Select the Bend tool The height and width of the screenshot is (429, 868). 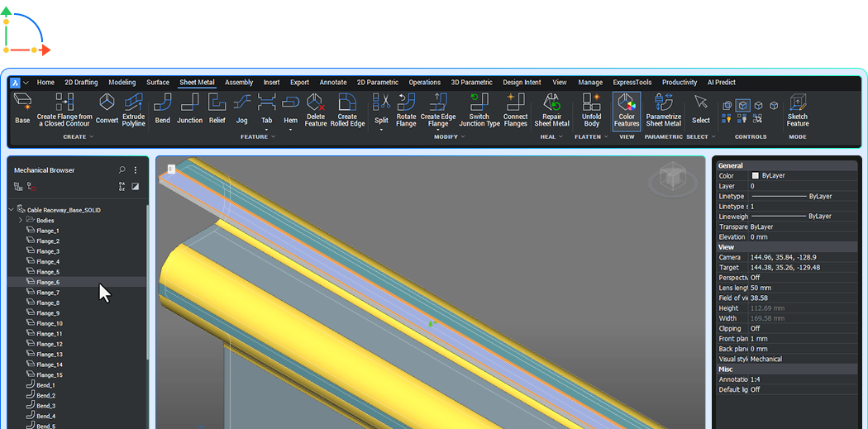162,108
